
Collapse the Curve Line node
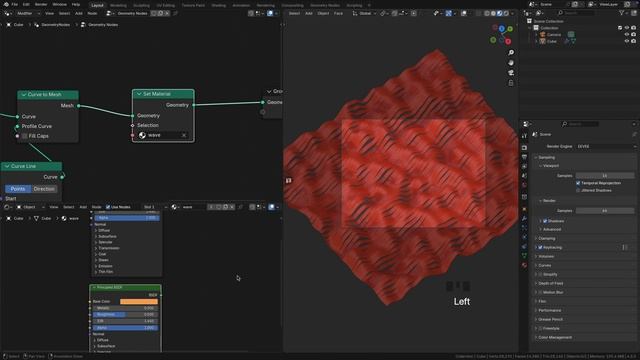click(x=7, y=166)
